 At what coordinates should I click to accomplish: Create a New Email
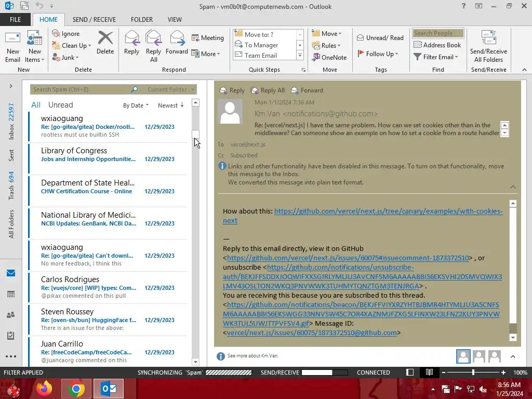(x=12, y=47)
